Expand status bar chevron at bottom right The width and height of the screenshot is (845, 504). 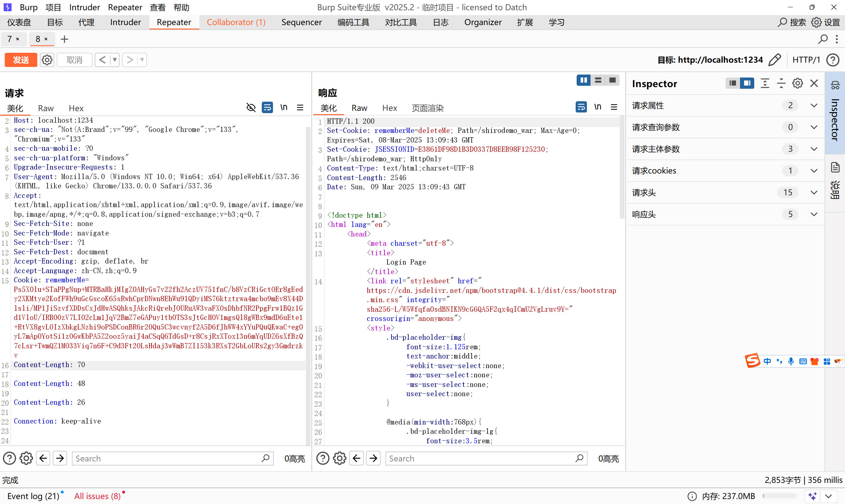[x=829, y=496]
